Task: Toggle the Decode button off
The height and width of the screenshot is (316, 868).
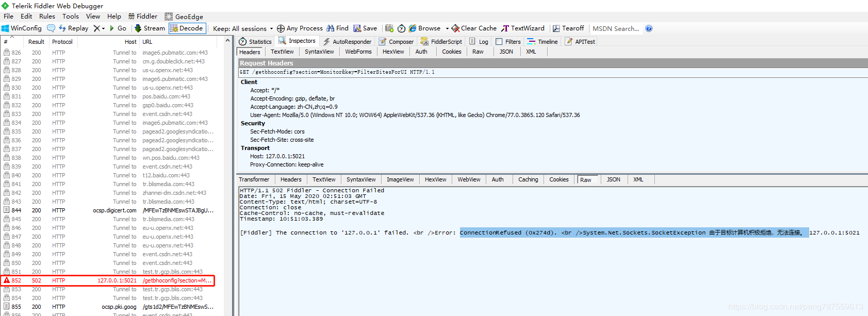Action: tap(187, 28)
